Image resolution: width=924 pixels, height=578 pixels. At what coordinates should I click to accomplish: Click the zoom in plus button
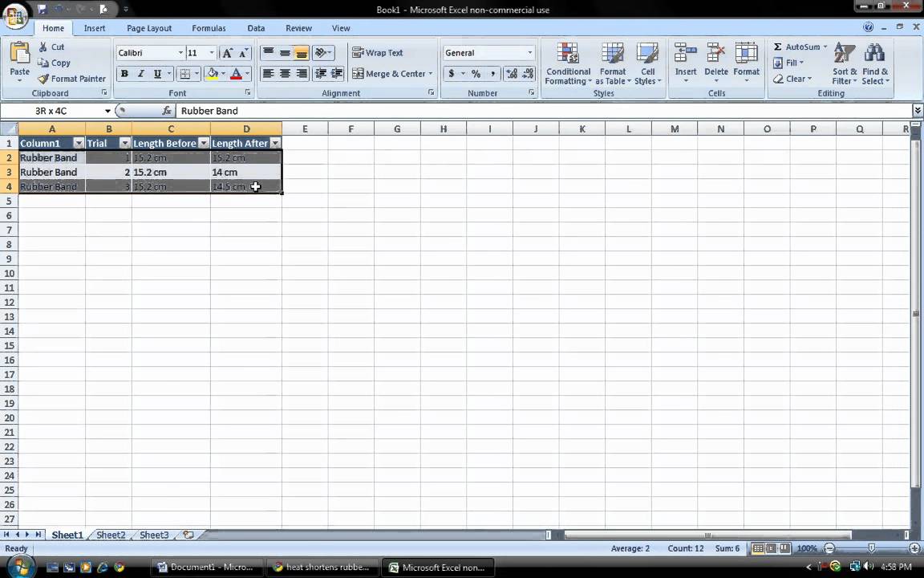[914, 548]
